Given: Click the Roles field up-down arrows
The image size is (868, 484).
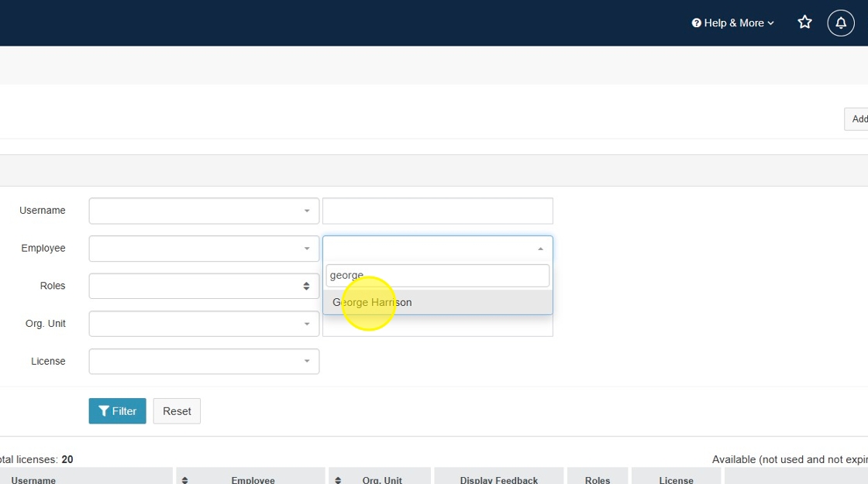Looking at the screenshot, I should pos(306,286).
